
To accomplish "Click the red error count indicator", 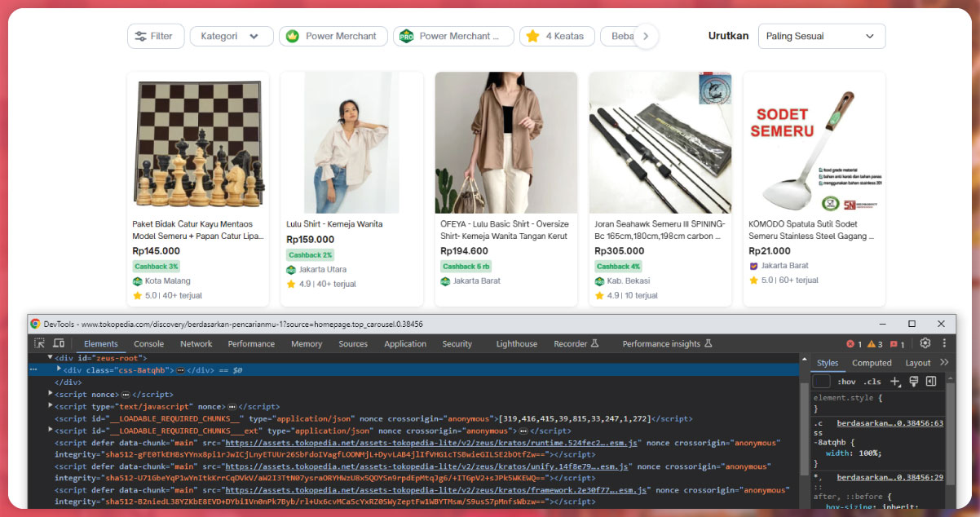I will click(854, 344).
